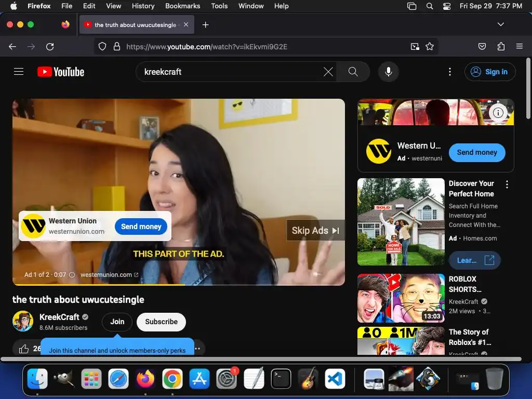Click the horizontal scrollbar at bottom
The height and width of the screenshot is (399, 532).
pyautogui.click(x=261, y=359)
